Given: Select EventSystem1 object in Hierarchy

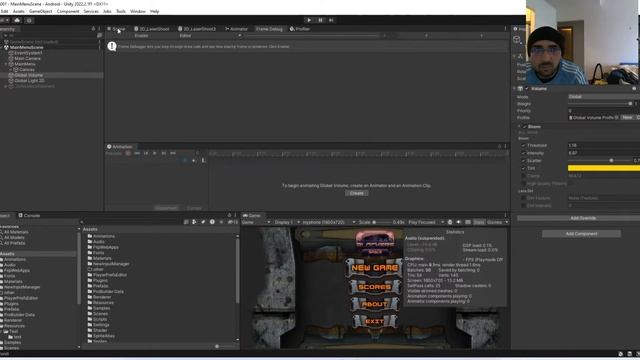Looking at the screenshot, I should coord(28,53).
